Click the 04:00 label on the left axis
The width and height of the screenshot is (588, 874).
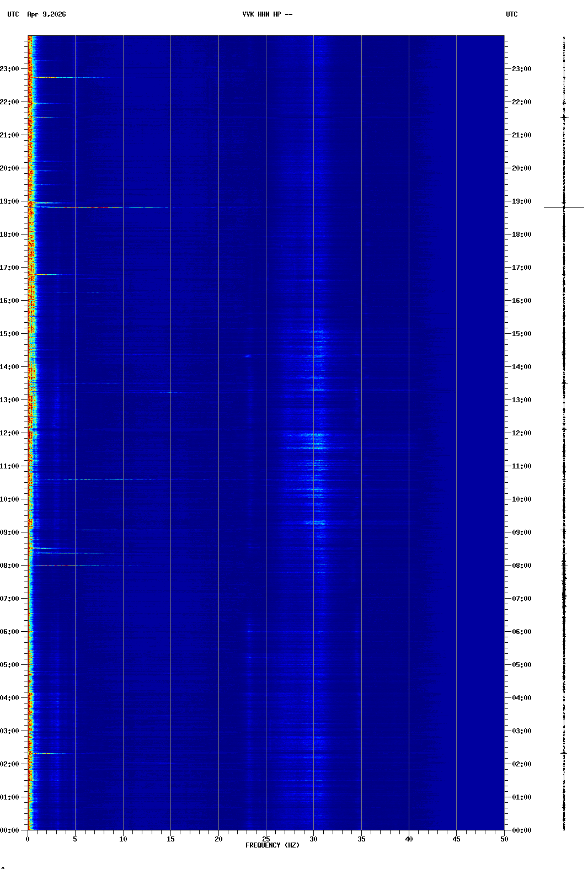click(10, 698)
